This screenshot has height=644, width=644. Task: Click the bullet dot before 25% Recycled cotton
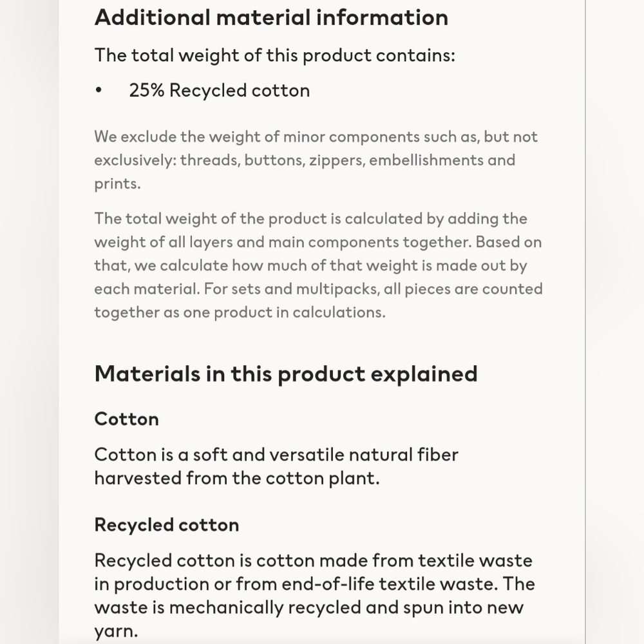click(98, 90)
